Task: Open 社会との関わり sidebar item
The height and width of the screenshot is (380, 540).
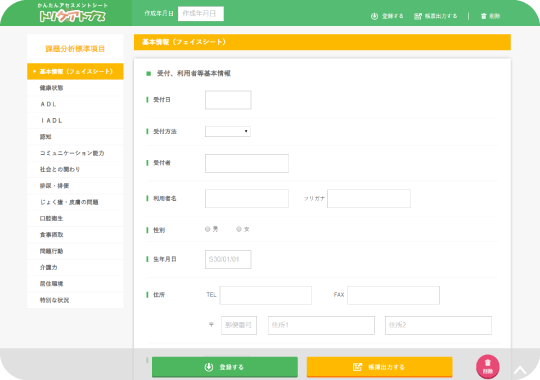Action: (x=75, y=170)
